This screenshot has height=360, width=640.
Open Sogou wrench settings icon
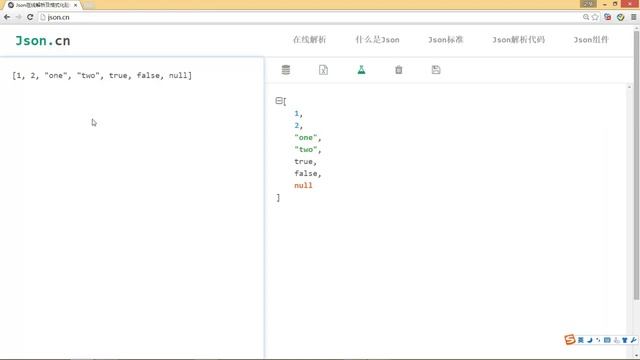click(x=633, y=340)
